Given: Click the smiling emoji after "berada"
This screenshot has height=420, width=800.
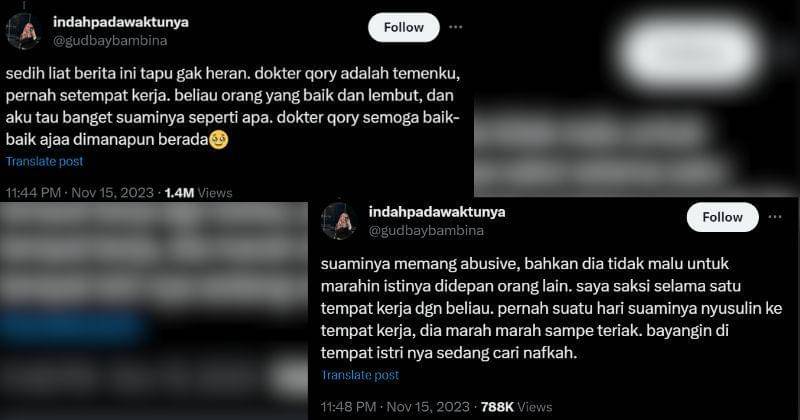Looking at the screenshot, I should point(219,139).
